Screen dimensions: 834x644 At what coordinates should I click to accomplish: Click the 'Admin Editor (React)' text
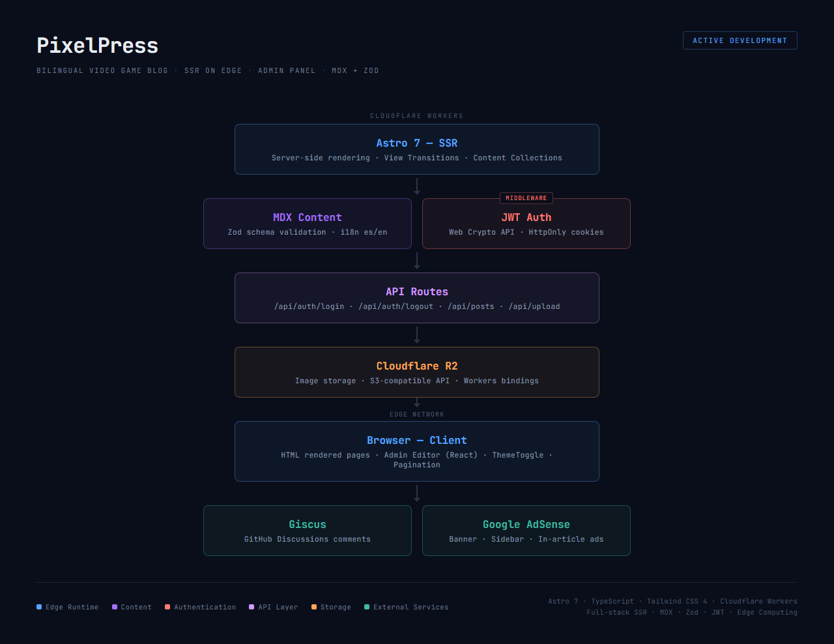tap(431, 455)
